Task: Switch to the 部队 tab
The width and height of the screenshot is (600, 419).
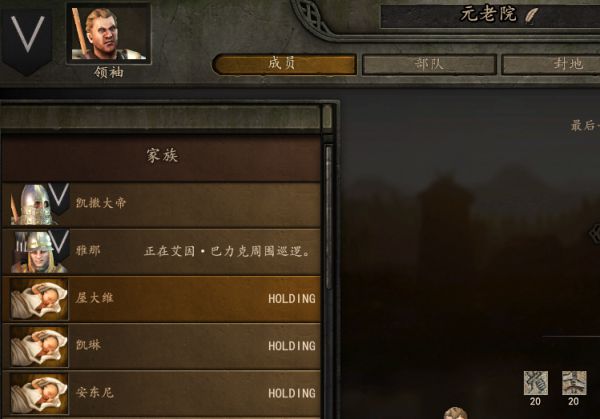Action: coord(429,64)
